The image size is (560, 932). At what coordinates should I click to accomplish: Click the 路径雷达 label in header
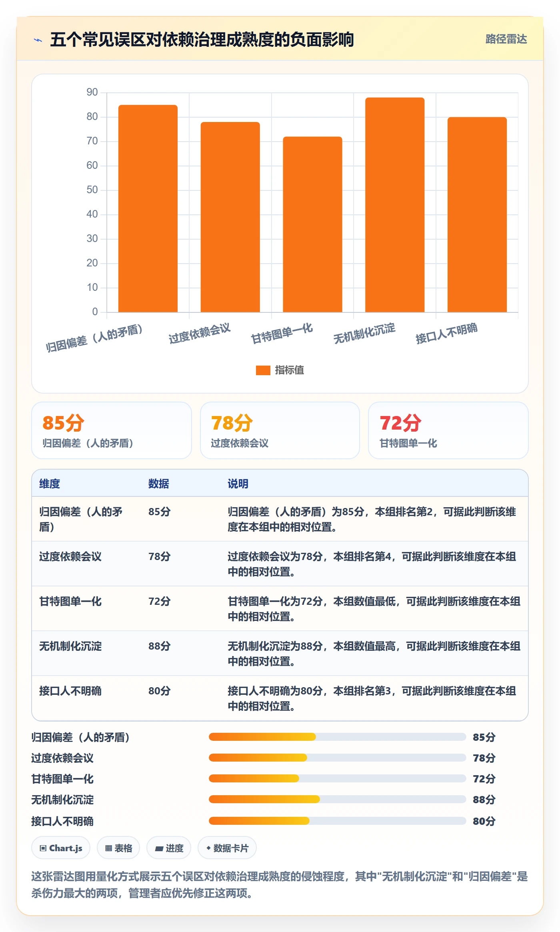[x=506, y=39]
